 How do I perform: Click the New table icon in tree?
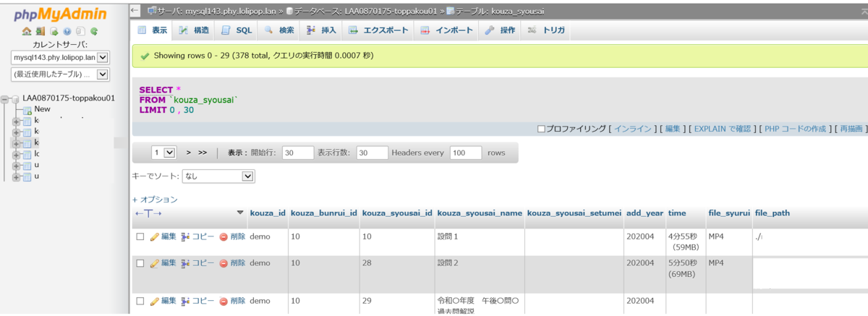click(x=27, y=110)
